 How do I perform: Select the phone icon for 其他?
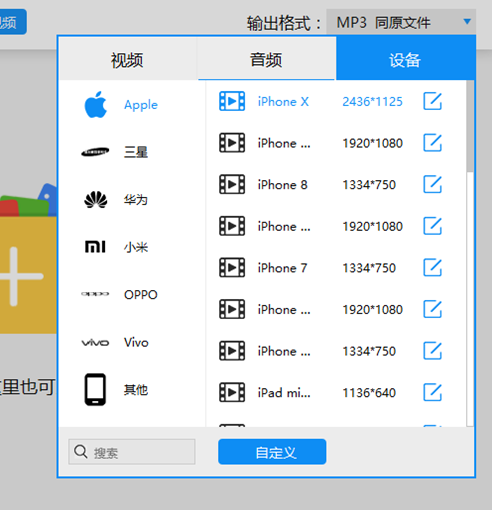[x=95, y=389]
